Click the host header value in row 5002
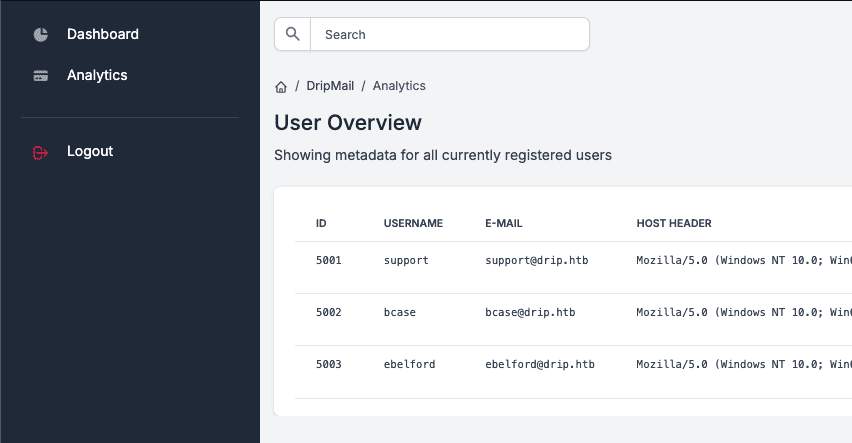Viewport: 852px width, 443px height. point(744,313)
